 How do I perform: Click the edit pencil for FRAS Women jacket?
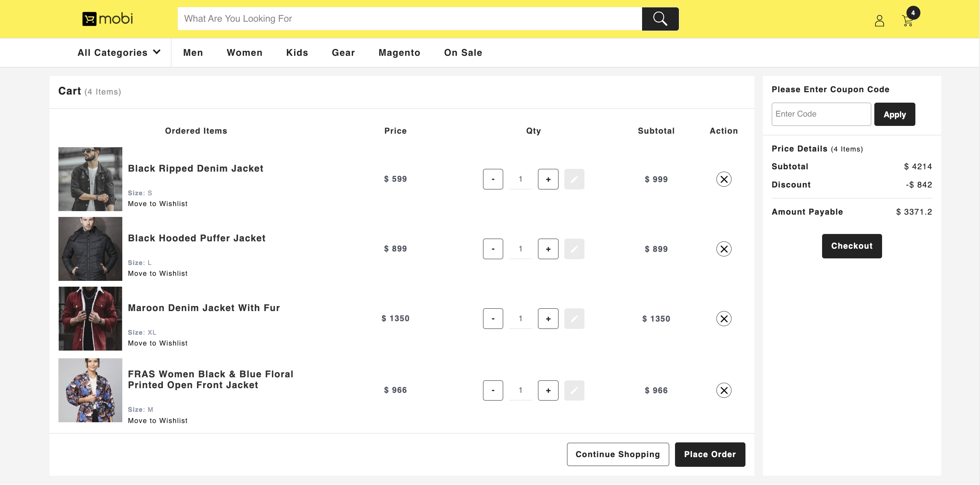click(x=574, y=390)
